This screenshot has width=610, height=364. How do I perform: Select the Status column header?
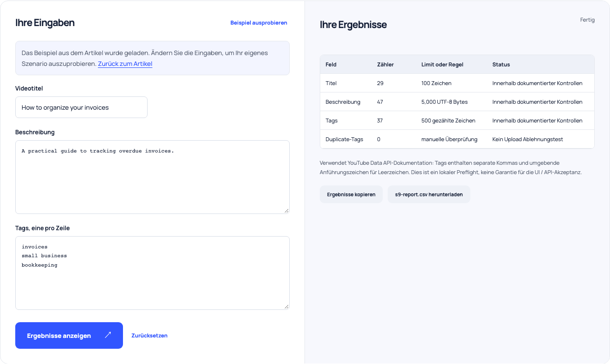point(501,64)
